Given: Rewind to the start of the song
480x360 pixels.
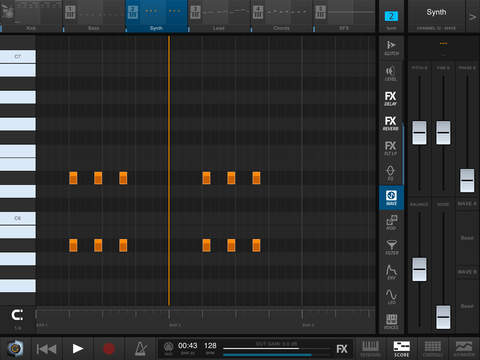Looking at the screenshot, I should tap(46, 349).
